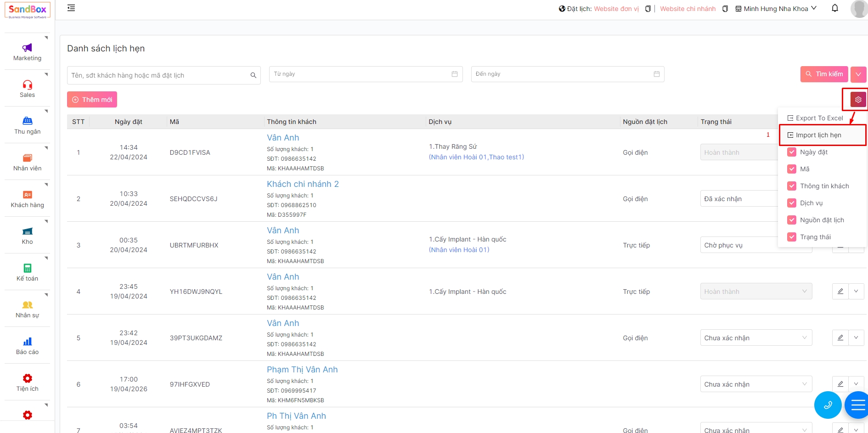
Task: Open Báo cáo chart icon
Action: pyautogui.click(x=27, y=342)
